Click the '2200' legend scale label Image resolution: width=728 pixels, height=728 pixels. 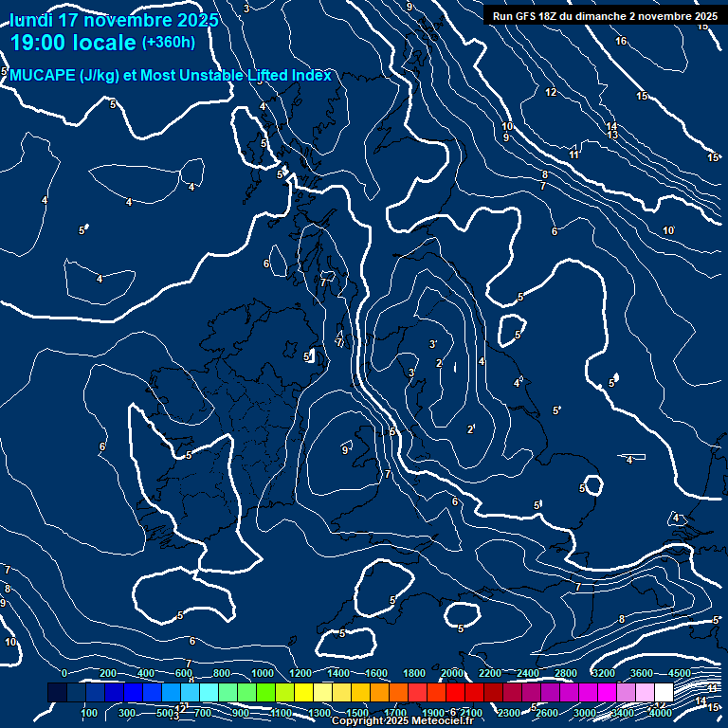pos(490,673)
